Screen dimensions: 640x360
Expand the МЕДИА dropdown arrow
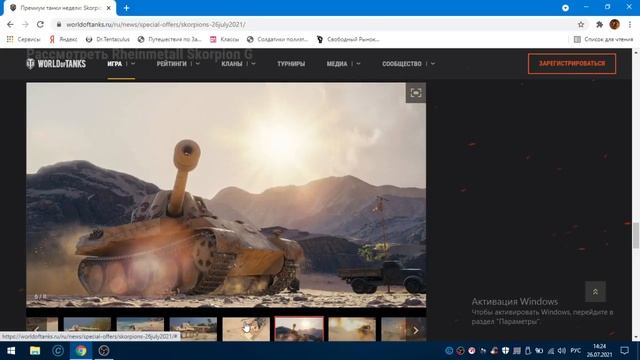(x=358, y=64)
